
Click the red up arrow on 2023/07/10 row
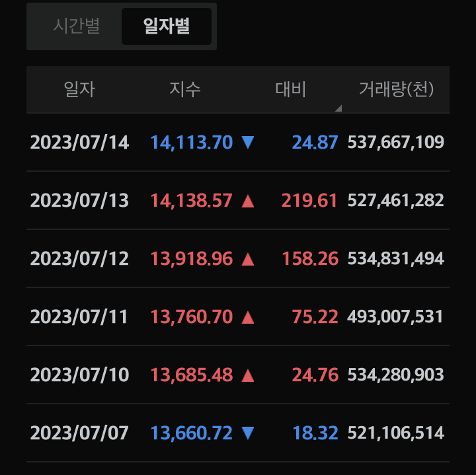(248, 375)
